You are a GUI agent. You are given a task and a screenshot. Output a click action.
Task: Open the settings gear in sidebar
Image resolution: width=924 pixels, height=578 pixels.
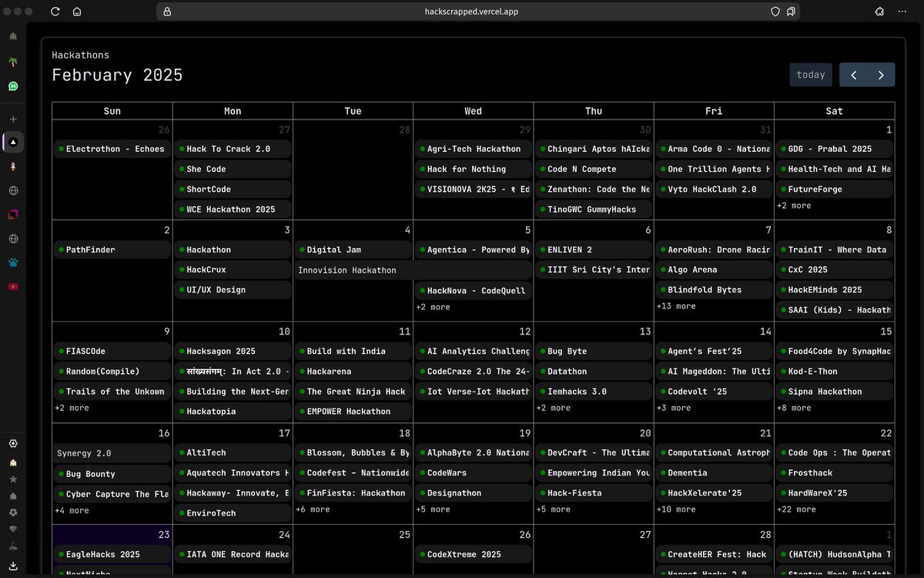(x=13, y=443)
